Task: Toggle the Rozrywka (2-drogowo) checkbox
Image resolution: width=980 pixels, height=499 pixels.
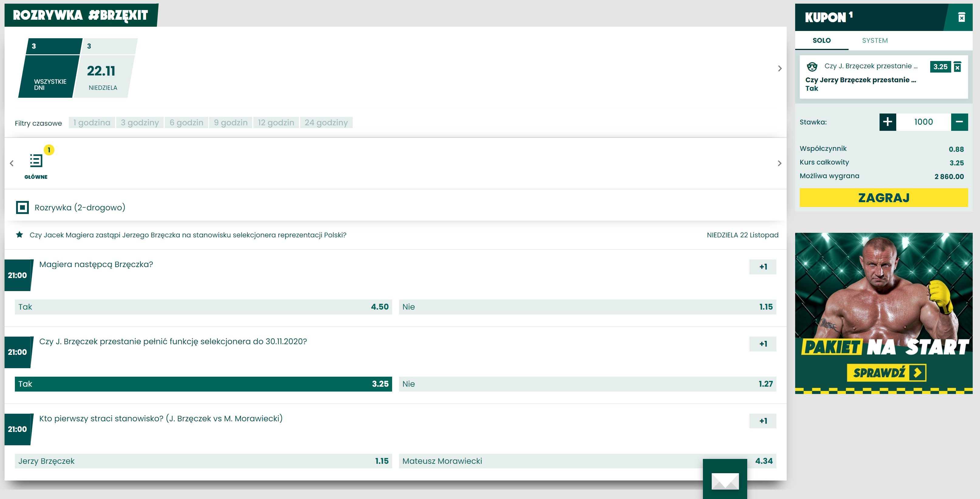Action: click(x=22, y=207)
